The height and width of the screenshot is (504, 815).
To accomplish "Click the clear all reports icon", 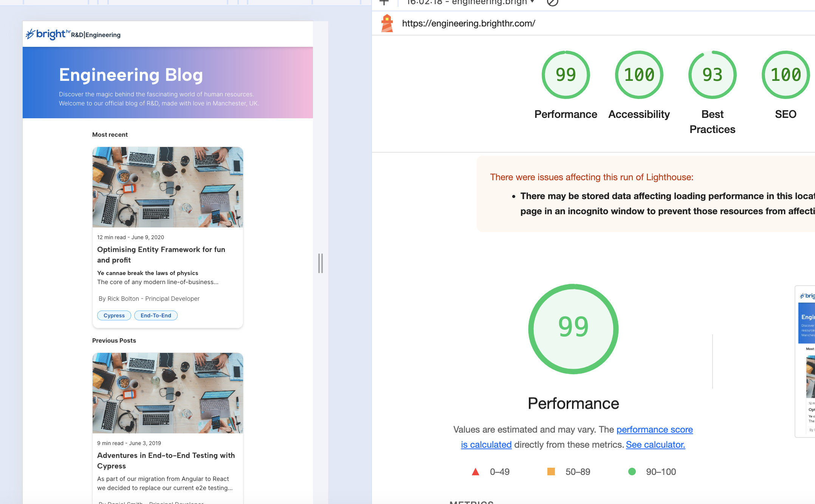I will (552, 3).
